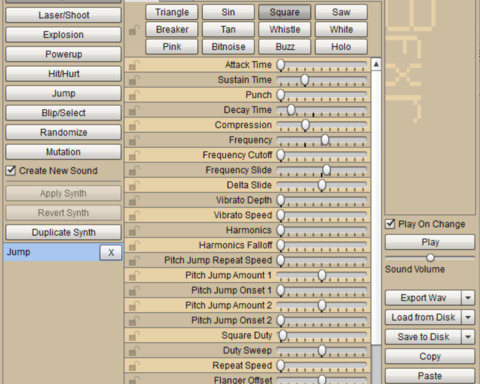Click the lock icon on the Frequency row

pos(134,140)
